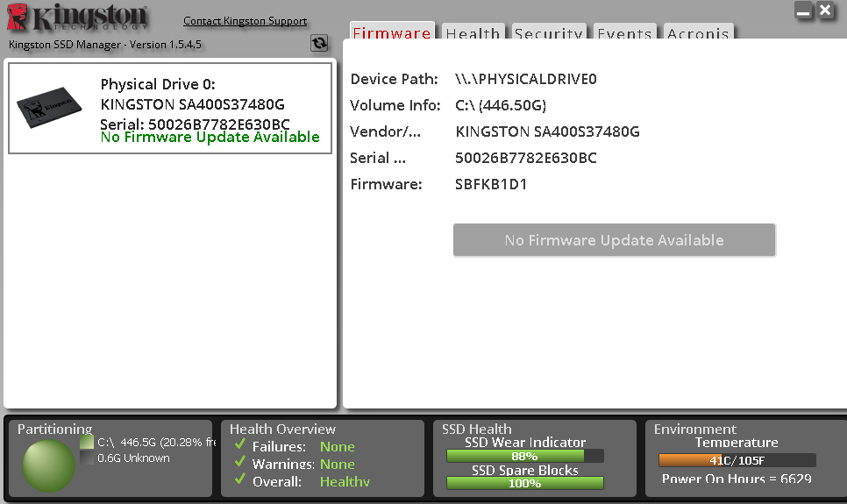Click the Health Overview panel heading
Image resolution: width=847 pixels, height=504 pixels.
point(282,429)
